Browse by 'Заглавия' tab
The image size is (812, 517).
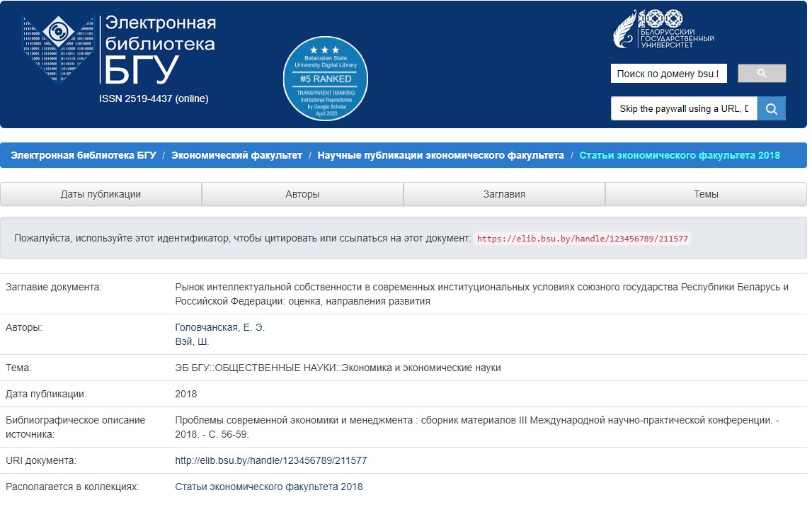click(504, 194)
